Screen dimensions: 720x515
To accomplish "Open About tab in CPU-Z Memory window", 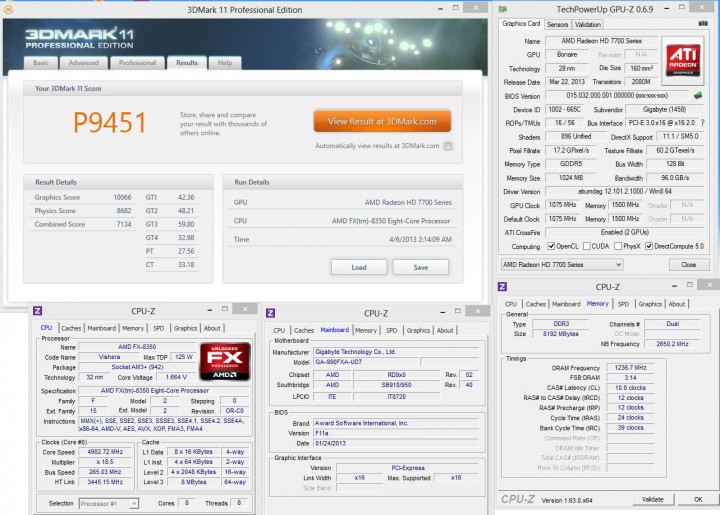I will click(x=676, y=304).
